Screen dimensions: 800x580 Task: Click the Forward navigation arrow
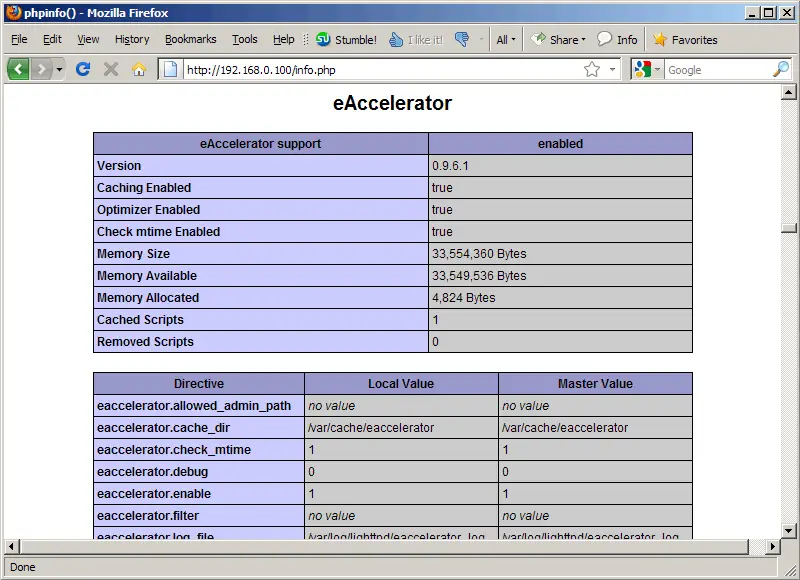tap(41, 69)
